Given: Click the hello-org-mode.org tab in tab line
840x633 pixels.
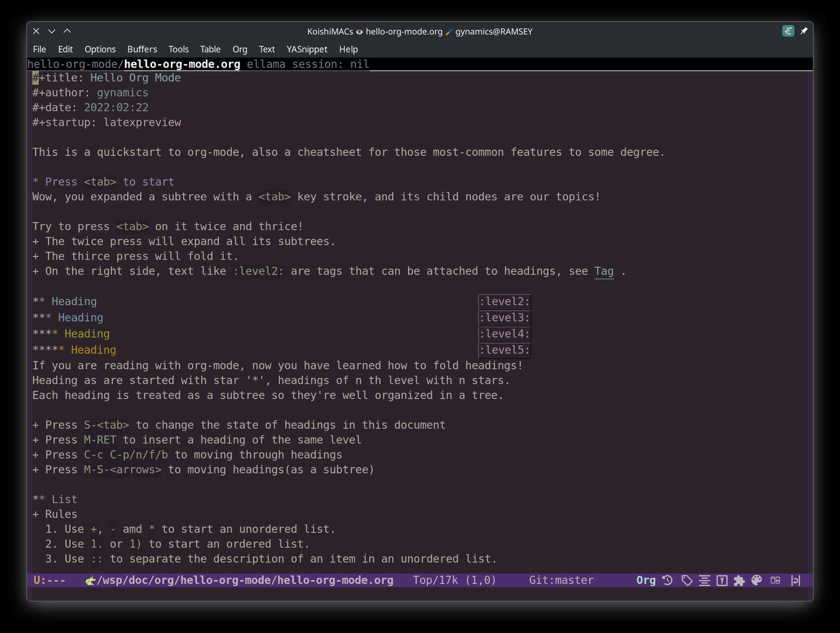Looking at the screenshot, I should point(182,64).
